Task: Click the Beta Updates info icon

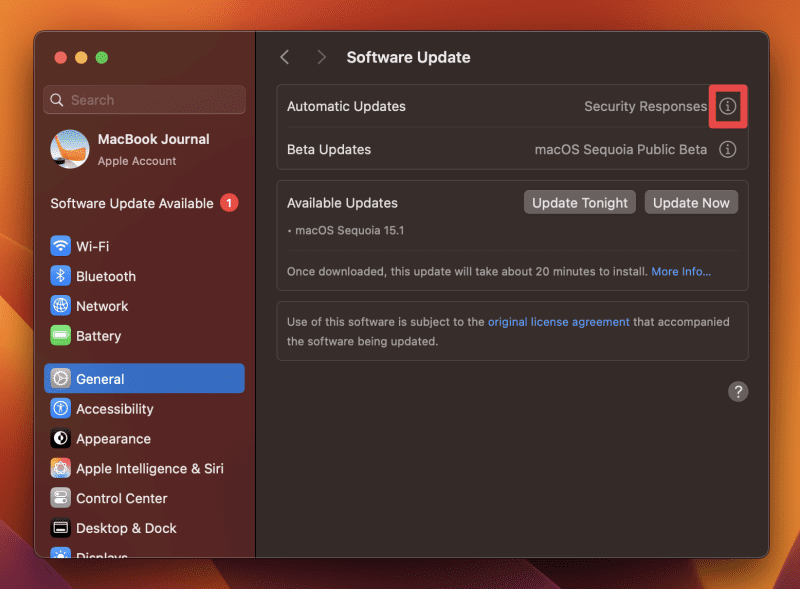Action: [728, 149]
